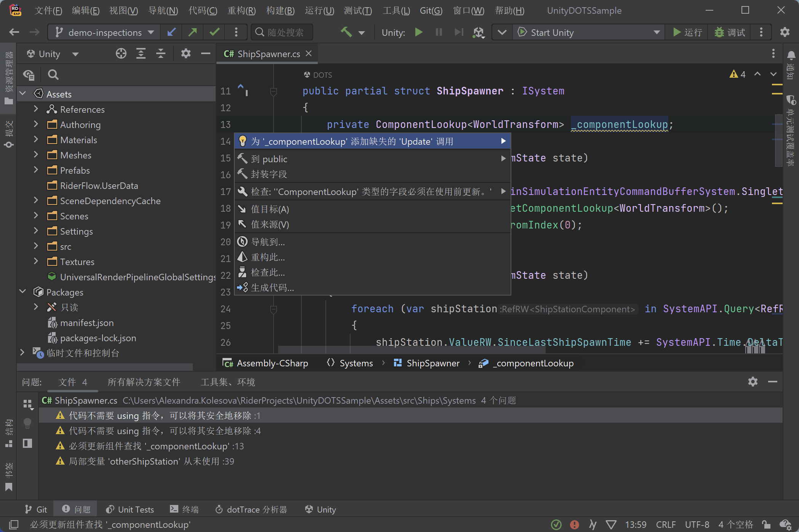Image resolution: width=799 pixels, height=532 pixels.
Task: Open the notifications bell panel
Action: click(791, 56)
